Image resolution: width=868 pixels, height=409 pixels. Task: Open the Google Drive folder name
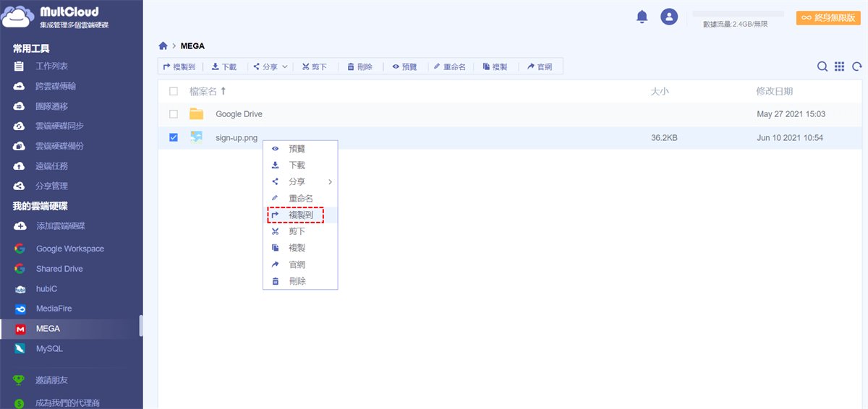pos(239,114)
